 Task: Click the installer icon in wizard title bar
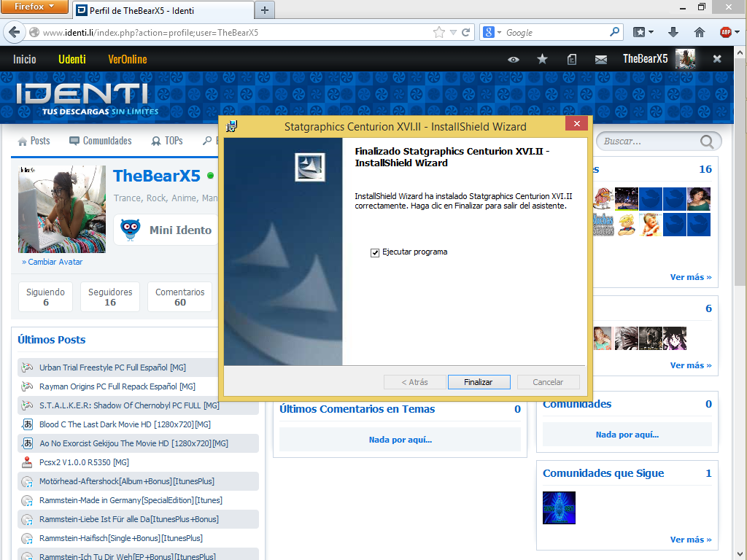point(231,126)
